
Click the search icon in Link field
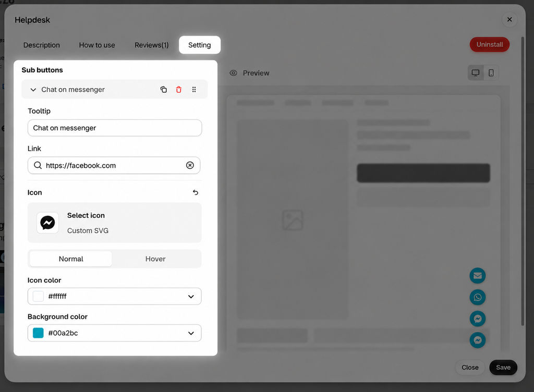(x=38, y=165)
